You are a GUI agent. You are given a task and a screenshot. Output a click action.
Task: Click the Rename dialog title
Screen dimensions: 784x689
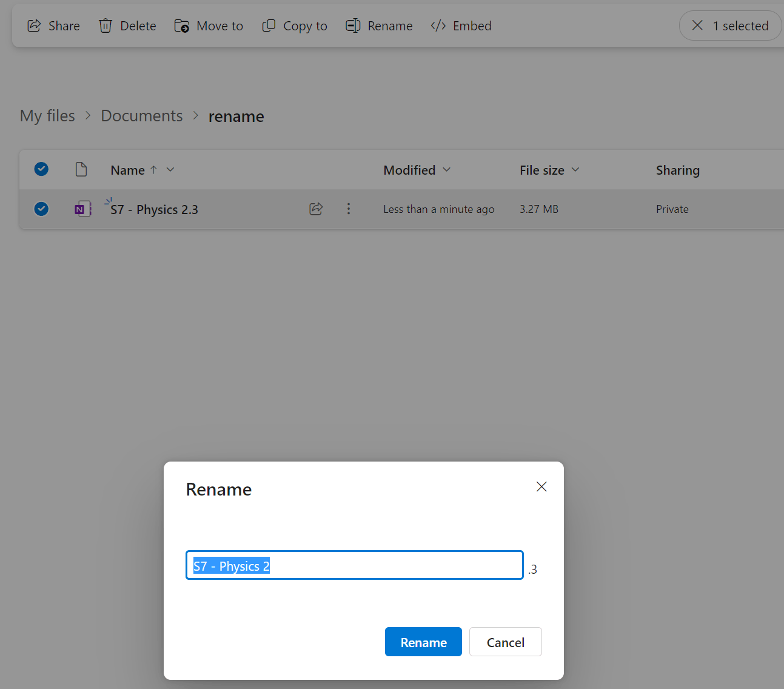point(219,489)
